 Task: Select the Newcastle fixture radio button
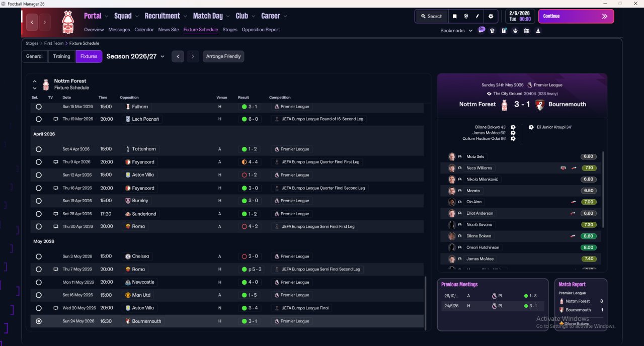click(x=39, y=282)
